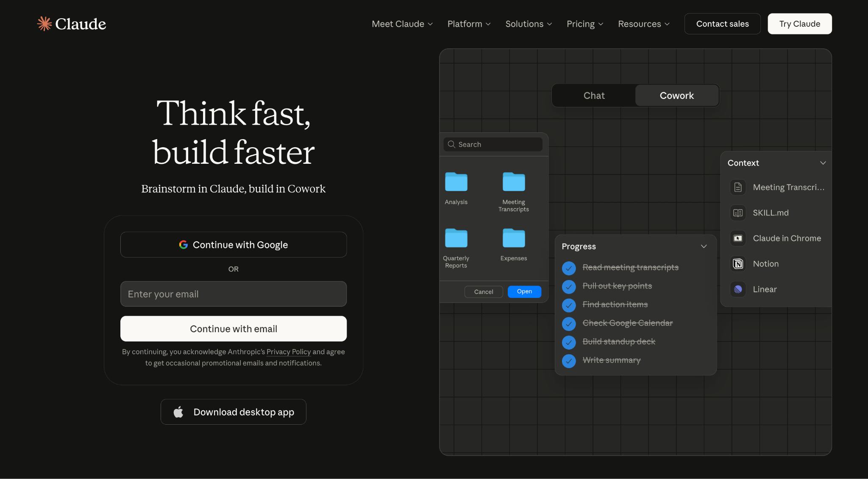Toggle the Write summary checkmark
Viewport: 868px width, 479px height.
pos(569,361)
